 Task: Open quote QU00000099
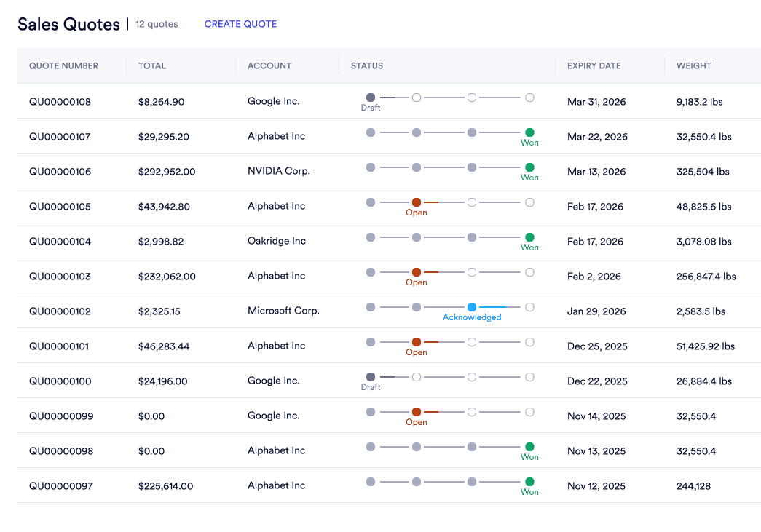[x=61, y=416]
